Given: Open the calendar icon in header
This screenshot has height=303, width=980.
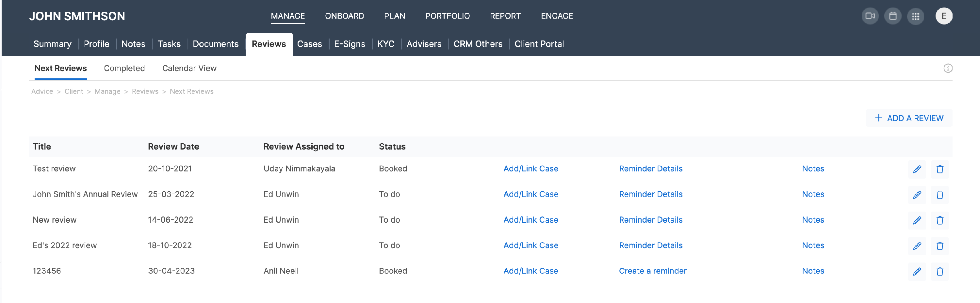Looking at the screenshot, I should 892,16.
